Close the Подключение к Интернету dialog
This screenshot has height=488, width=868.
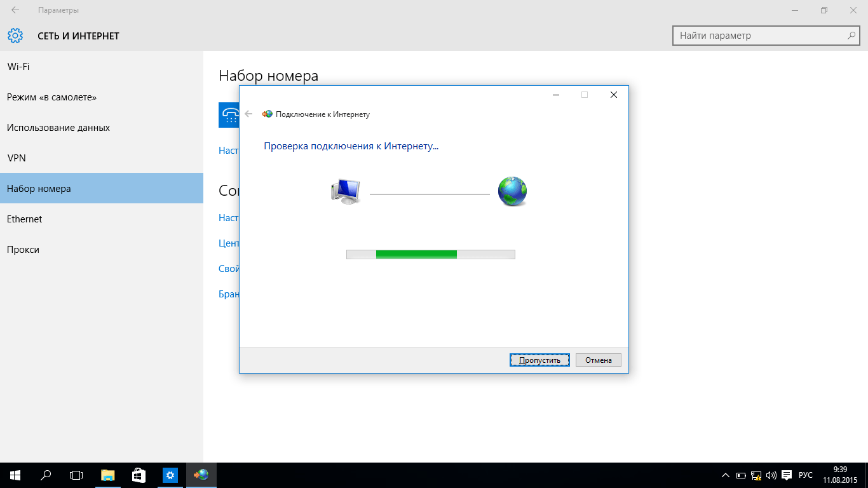pyautogui.click(x=613, y=95)
